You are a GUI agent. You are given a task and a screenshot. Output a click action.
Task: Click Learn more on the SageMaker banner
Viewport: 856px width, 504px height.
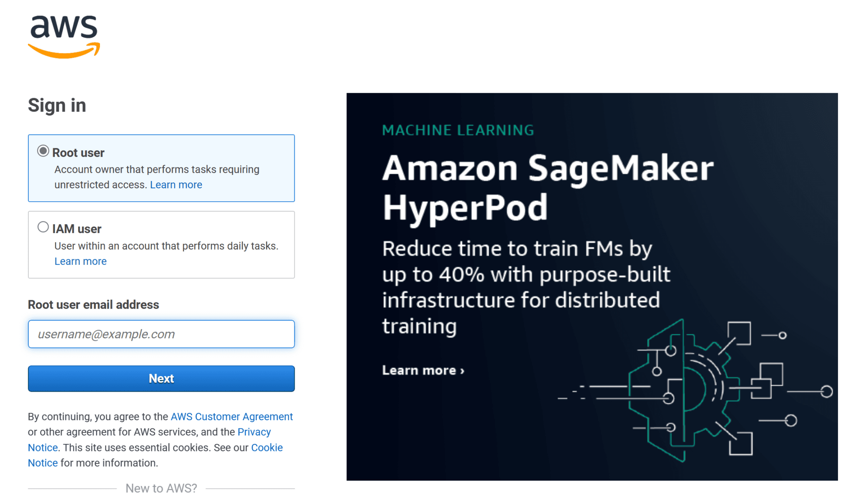(x=423, y=370)
